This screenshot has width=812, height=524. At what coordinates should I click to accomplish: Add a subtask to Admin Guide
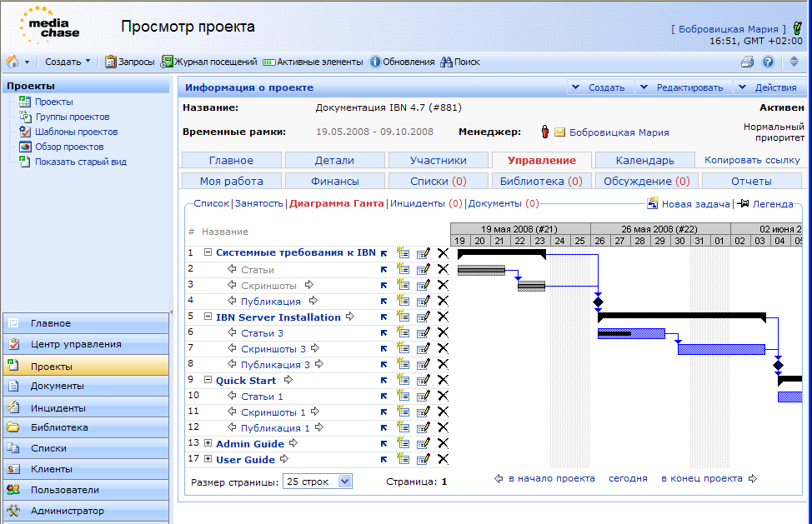point(403,443)
